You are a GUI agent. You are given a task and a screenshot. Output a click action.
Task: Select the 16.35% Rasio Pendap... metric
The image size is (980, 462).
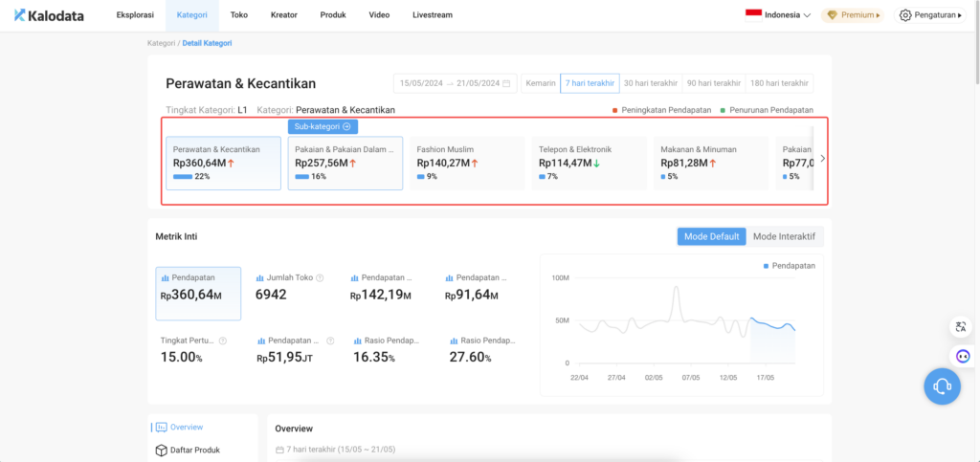[389, 350]
